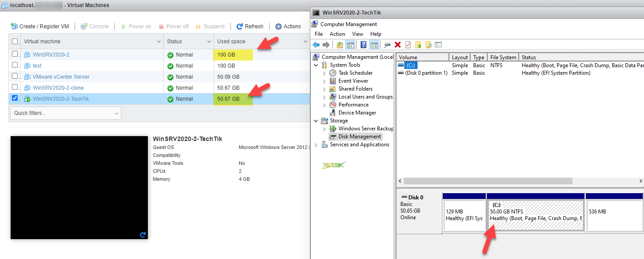Image resolution: width=644 pixels, height=259 pixels.
Task: Toggle the Show/Hide Action Pane icon
Action: click(x=374, y=45)
